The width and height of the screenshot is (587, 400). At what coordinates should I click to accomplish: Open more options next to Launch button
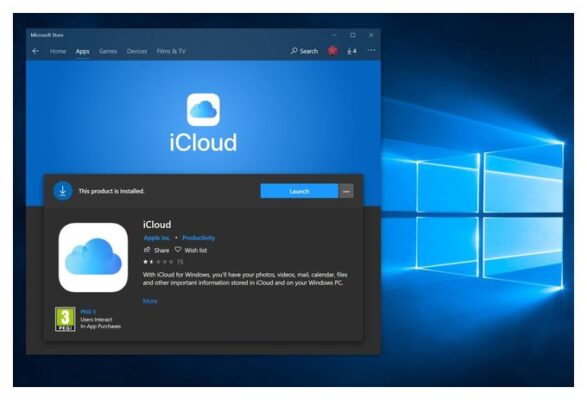tap(346, 191)
